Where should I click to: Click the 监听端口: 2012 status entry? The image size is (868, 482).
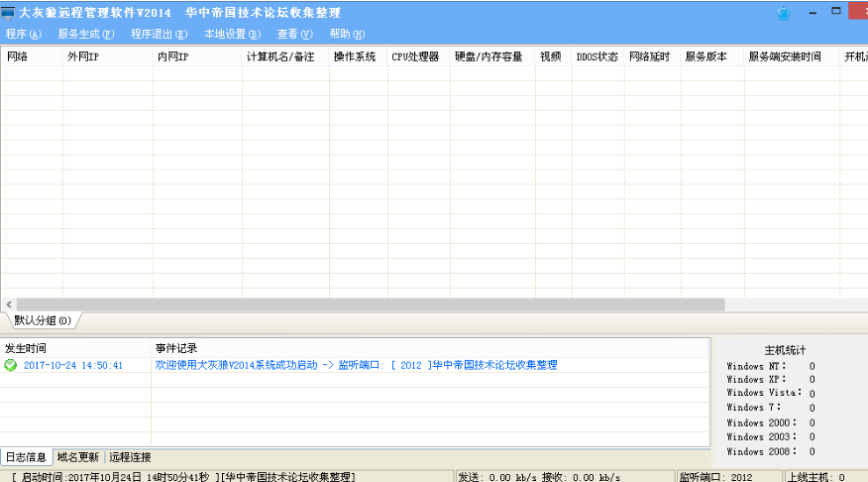(x=730, y=476)
